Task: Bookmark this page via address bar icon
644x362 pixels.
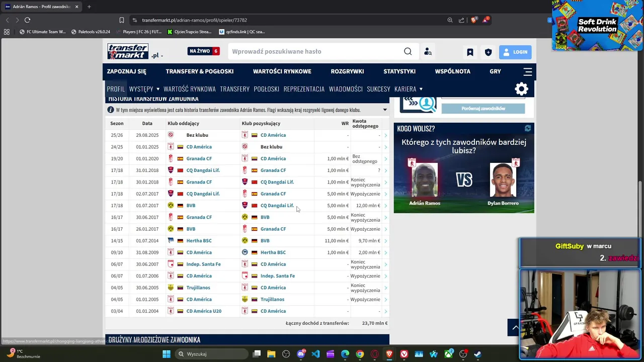Action: point(122,20)
